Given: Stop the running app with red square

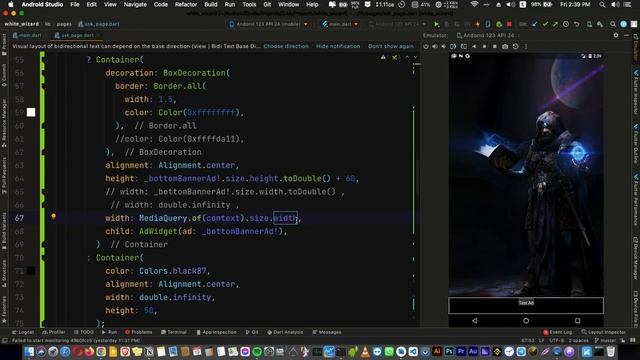Looking at the screenshot, I should pos(509,24).
